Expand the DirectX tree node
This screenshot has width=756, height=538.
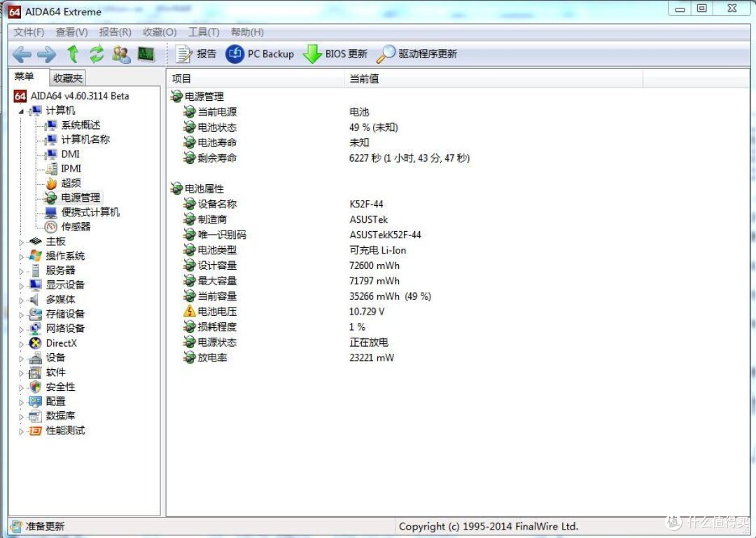click(21, 344)
